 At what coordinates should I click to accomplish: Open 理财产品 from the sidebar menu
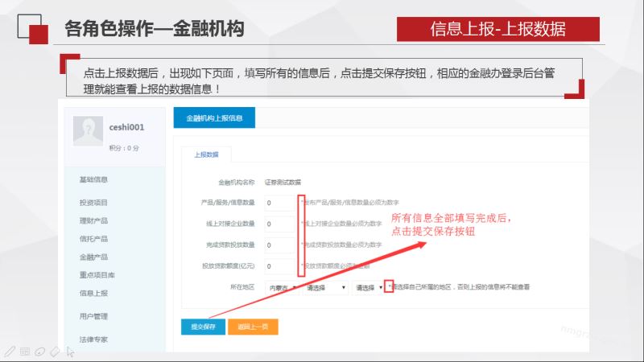click(94, 220)
